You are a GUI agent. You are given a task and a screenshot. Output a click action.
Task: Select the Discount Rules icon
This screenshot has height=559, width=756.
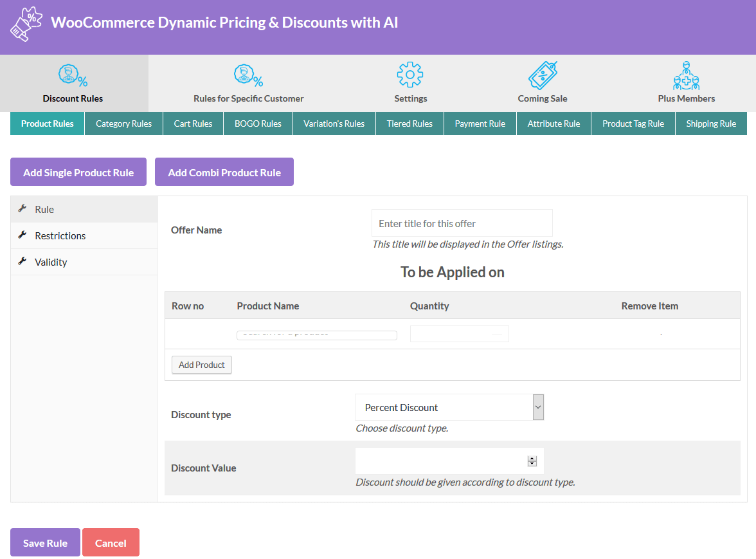click(x=72, y=75)
